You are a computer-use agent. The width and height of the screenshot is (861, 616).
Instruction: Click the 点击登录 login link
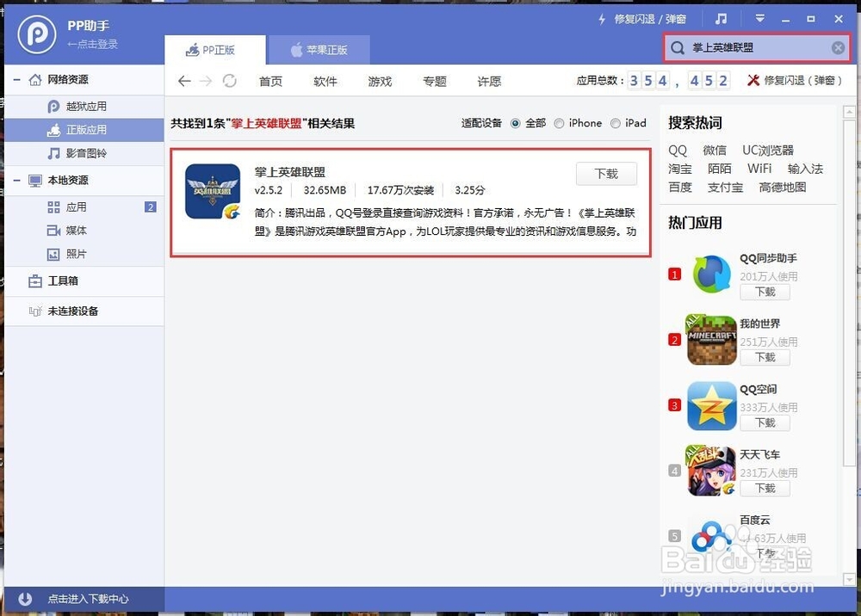92,45
